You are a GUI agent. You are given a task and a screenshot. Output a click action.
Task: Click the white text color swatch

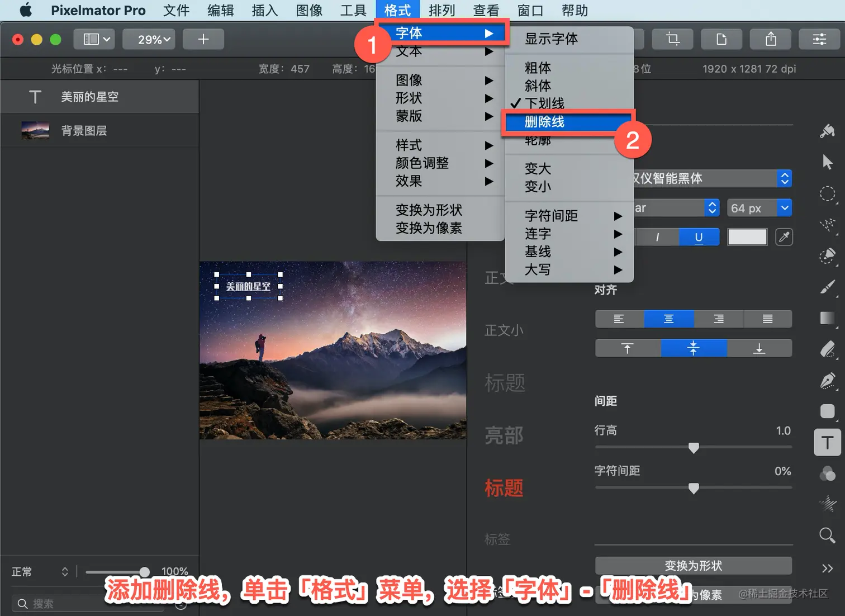pos(747,237)
